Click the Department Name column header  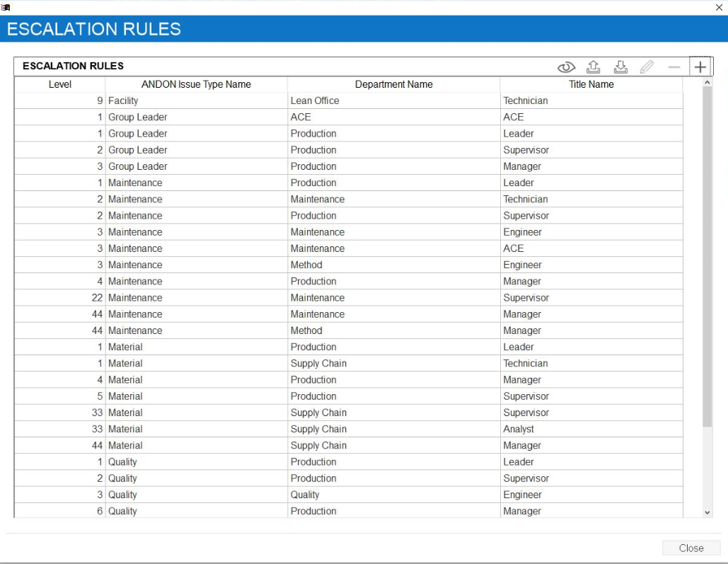pyautogui.click(x=393, y=84)
